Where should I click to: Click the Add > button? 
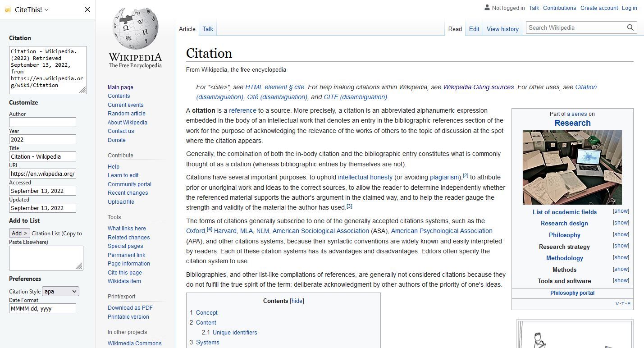[x=19, y=233]
